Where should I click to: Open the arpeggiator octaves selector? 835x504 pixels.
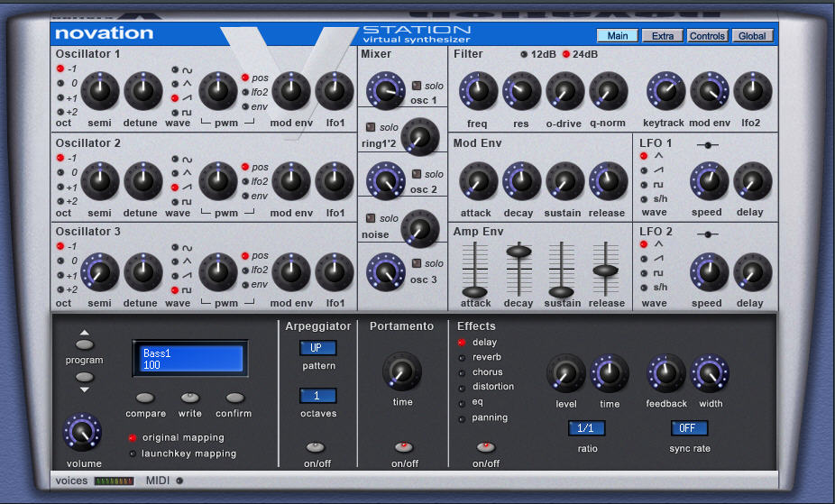click(317, 396)
